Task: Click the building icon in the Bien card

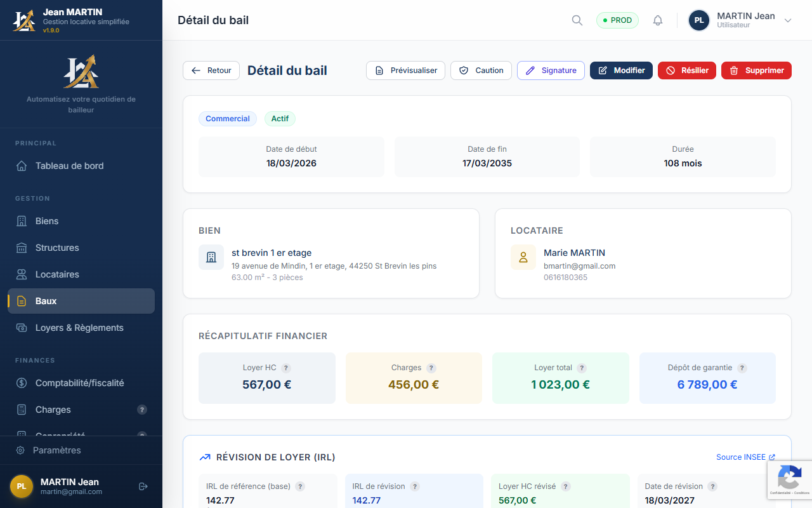Action: 211,257
